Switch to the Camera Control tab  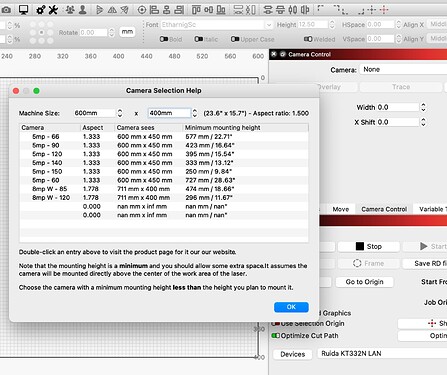click(x=384, y=209)
